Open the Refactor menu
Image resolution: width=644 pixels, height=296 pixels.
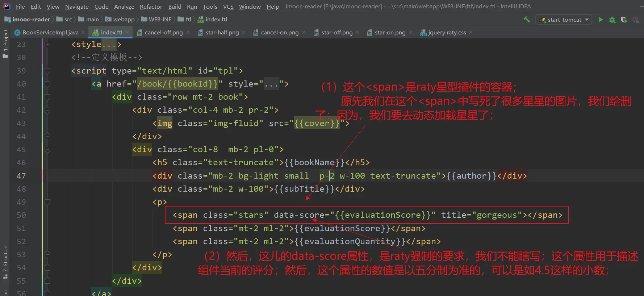[x=151, y=7]
